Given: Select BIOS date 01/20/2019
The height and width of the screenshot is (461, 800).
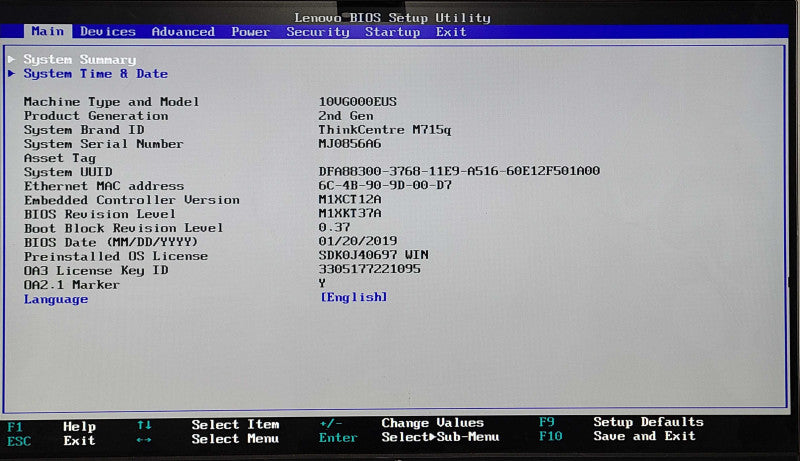Looking at the screenshot, I should pos(358,241).
